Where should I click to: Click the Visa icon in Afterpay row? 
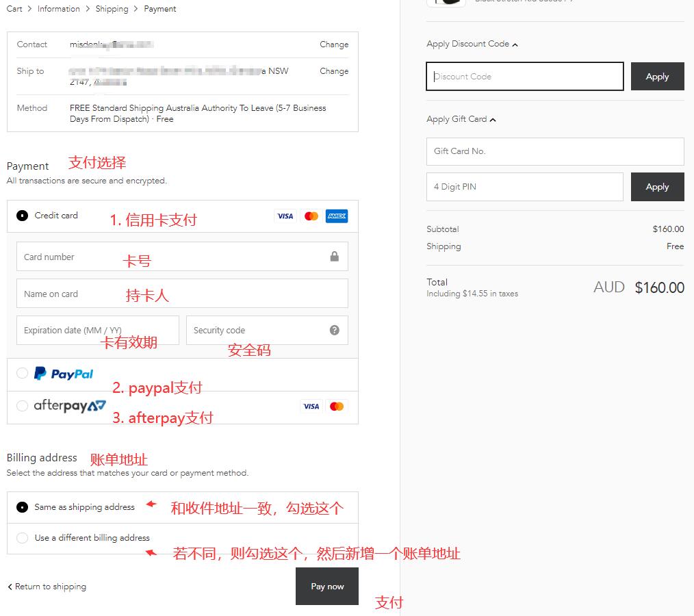[x=311, y=407]
